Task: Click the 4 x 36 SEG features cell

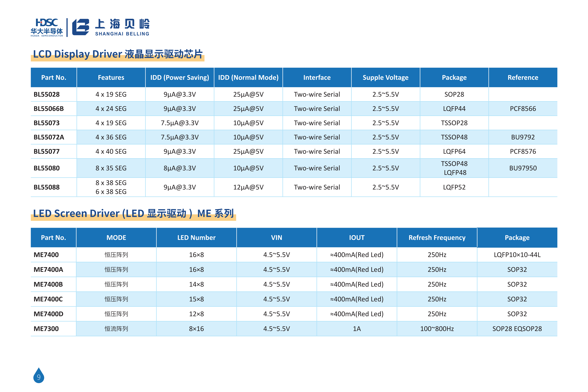Action: pos(111,137)
